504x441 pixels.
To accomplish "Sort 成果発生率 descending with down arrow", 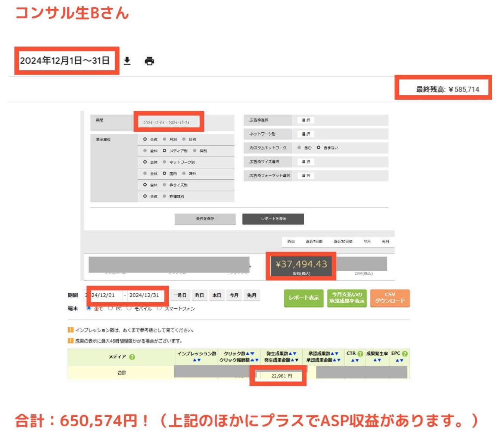I will 379,360.
